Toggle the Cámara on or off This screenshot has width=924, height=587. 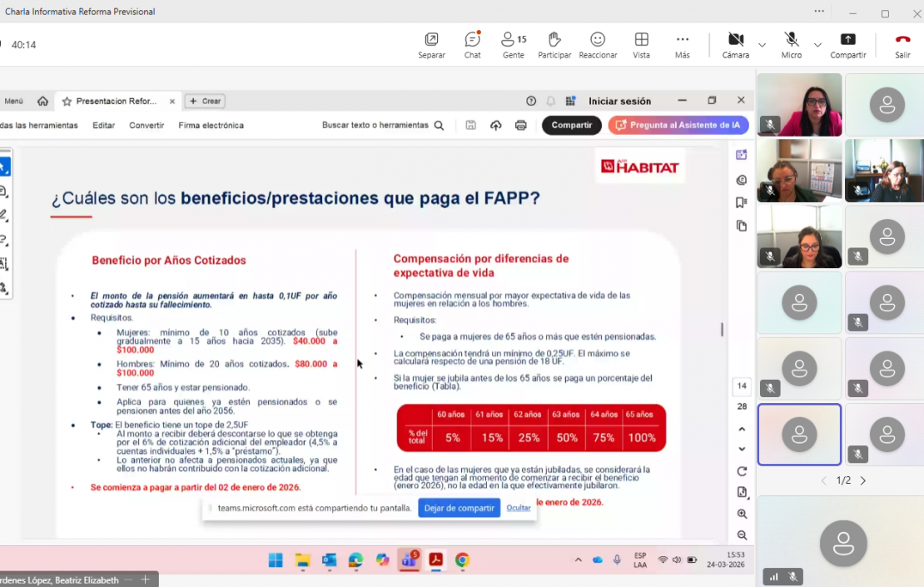(735, 44)
